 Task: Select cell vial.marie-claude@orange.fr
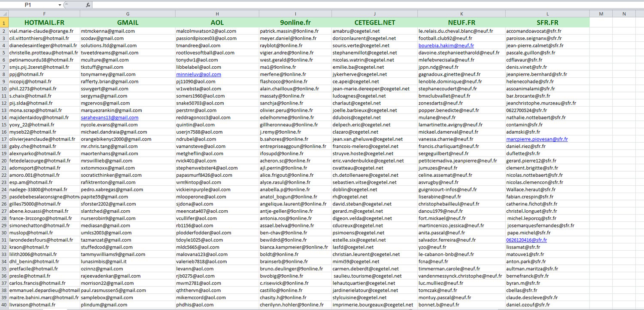[x=44, y=31]
